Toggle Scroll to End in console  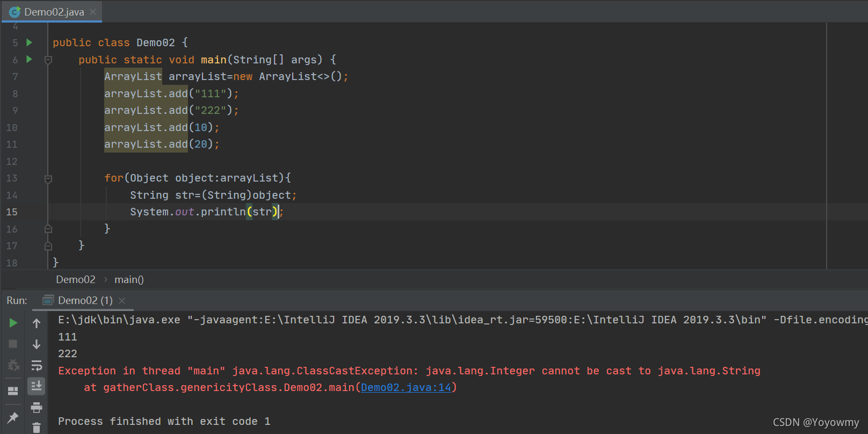(x=37, y=386)
